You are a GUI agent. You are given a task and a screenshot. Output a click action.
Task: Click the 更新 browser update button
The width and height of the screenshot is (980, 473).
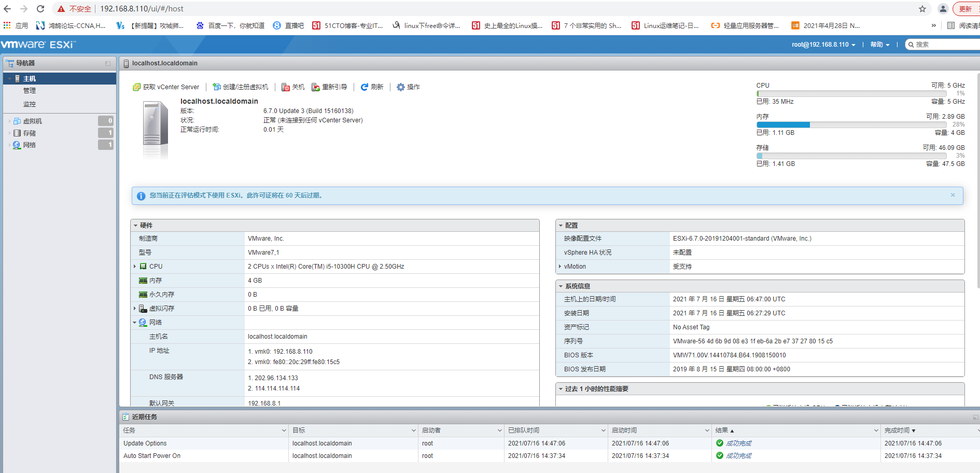pos(966,9)
